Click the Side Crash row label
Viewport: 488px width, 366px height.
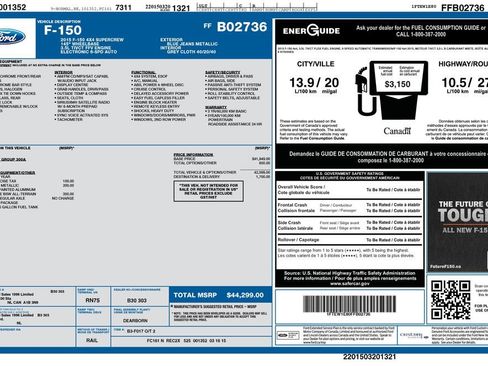point(295,225)
